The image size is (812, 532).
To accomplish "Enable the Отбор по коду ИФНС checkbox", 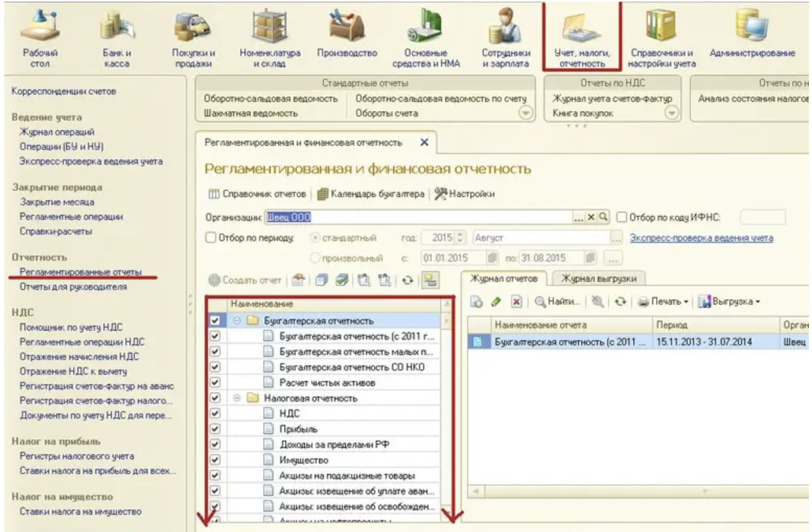I will point(622,217).
